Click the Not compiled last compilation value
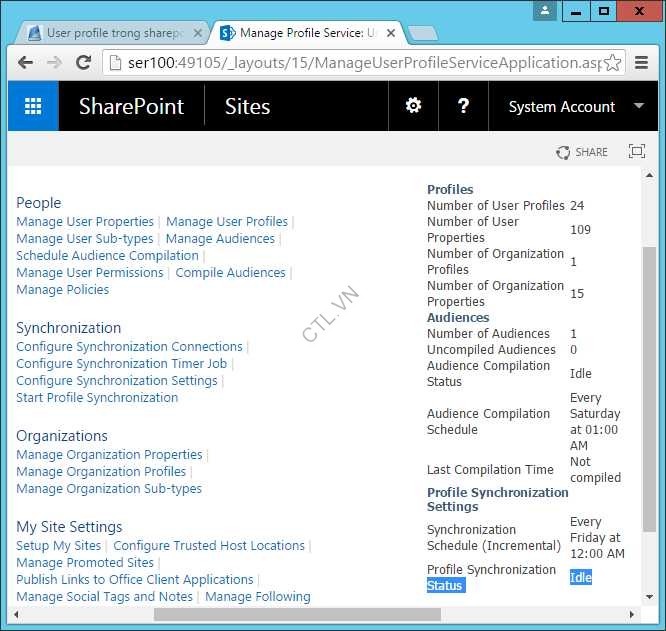 point(595,470)
